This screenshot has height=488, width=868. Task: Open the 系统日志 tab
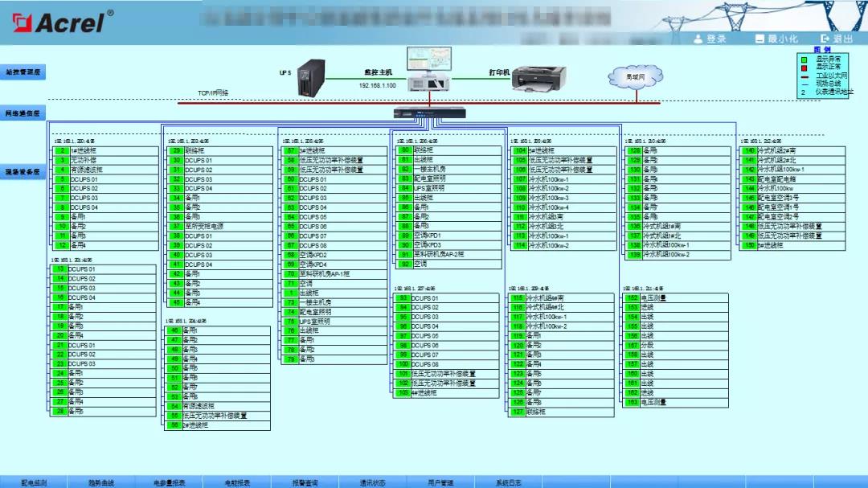coord(508,482)
